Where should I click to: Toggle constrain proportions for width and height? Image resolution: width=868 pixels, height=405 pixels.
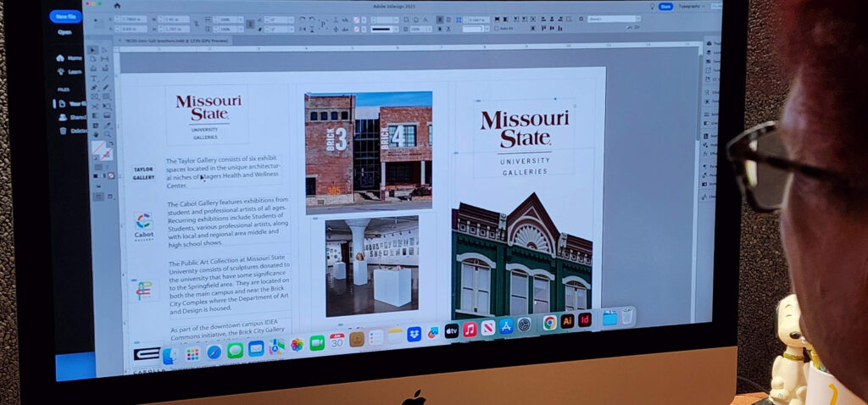point(197,24)
